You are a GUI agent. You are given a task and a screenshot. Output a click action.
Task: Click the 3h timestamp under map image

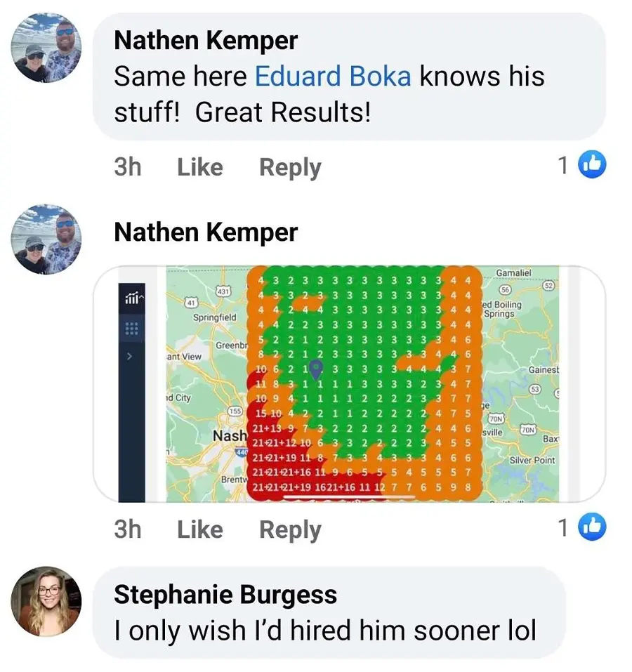point(128,529)
